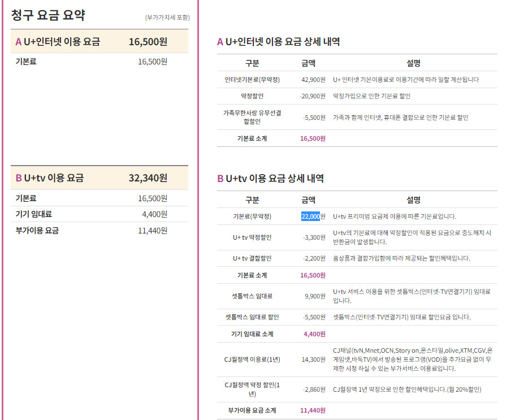This screenshot has height=420, width=515.
Task: Select the 가족무한사랑 유무선결합할인 row label
Action: [252, 117]
